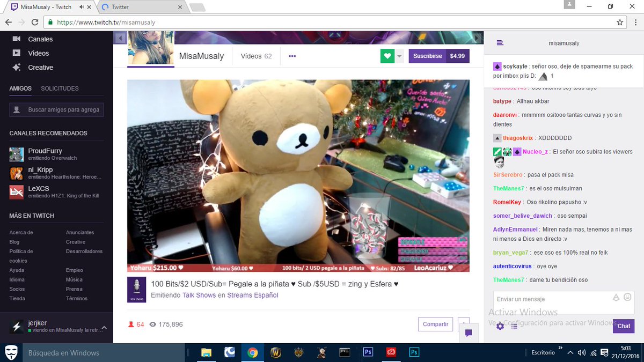Go back in Chrome
The image size is (644, 362).
[9, 23]
